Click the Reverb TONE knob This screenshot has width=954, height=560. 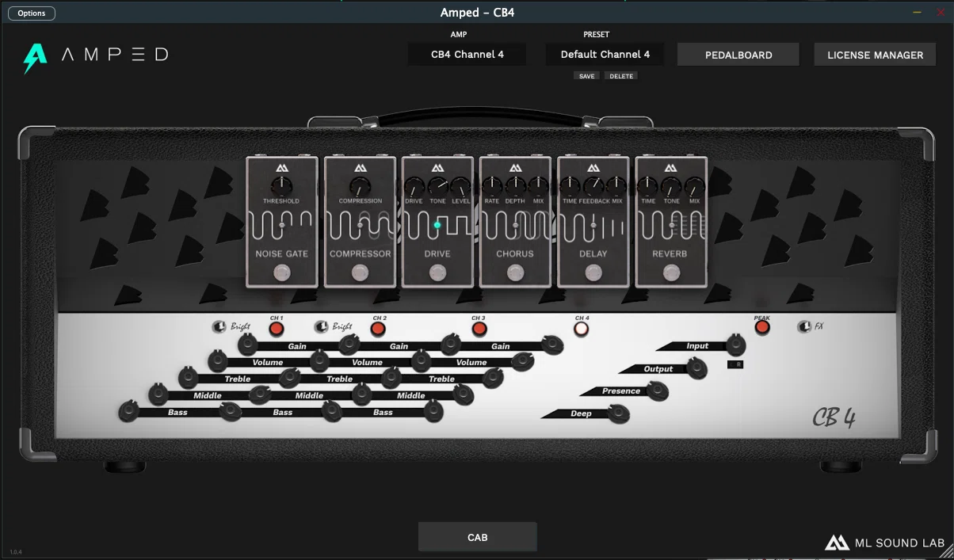pos(671,187)
